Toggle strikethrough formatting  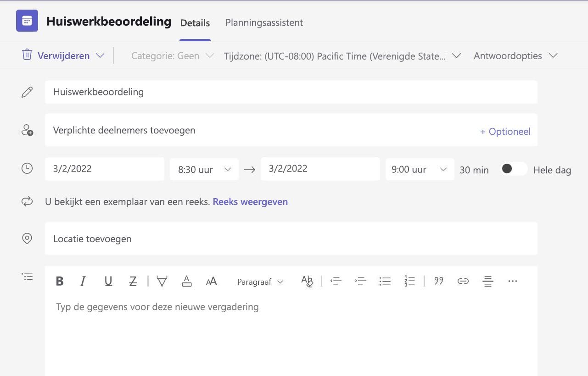click(x=133, y=281)
